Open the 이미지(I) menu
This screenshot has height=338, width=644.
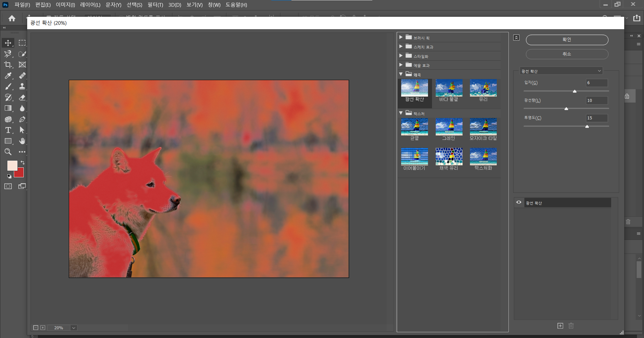pyautogui.click(x=65, y=5)
